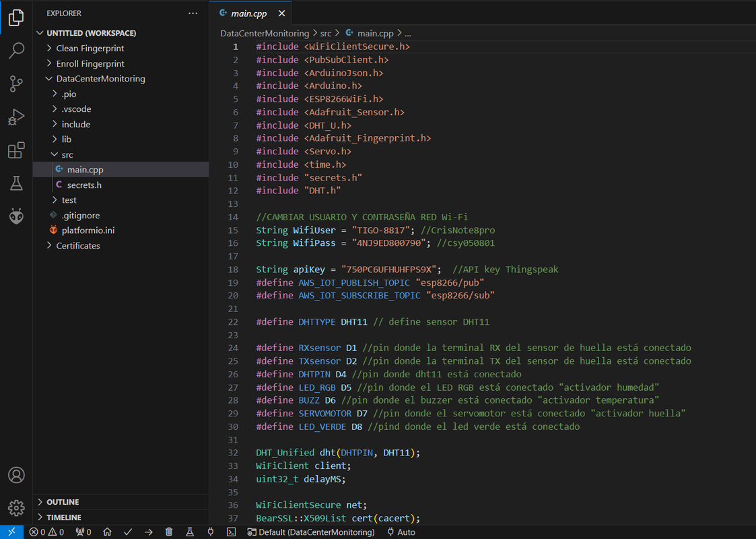Image resolution: width=756 pixels, height=539 pixels.
Task: Expand the Clean Fingerprint folder
Action: tap(49, 49)
